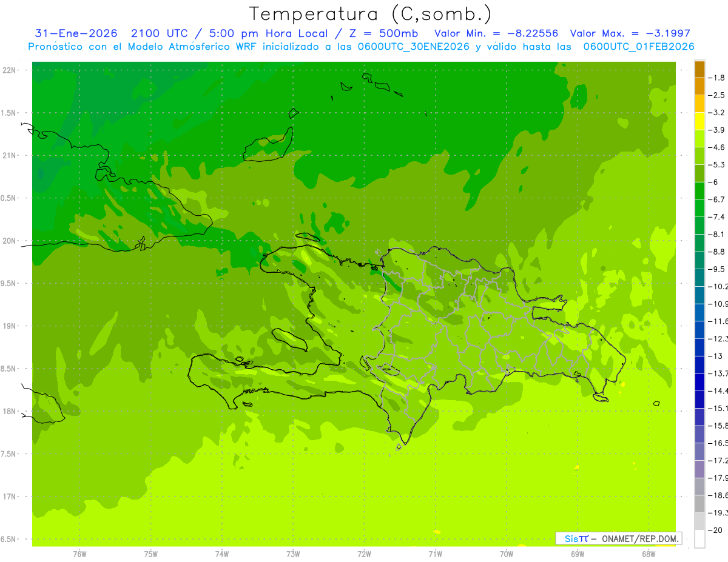Pick legend swatch between -4.6 and -5.3
Viewport: 728px width, 562px height.
699,156
